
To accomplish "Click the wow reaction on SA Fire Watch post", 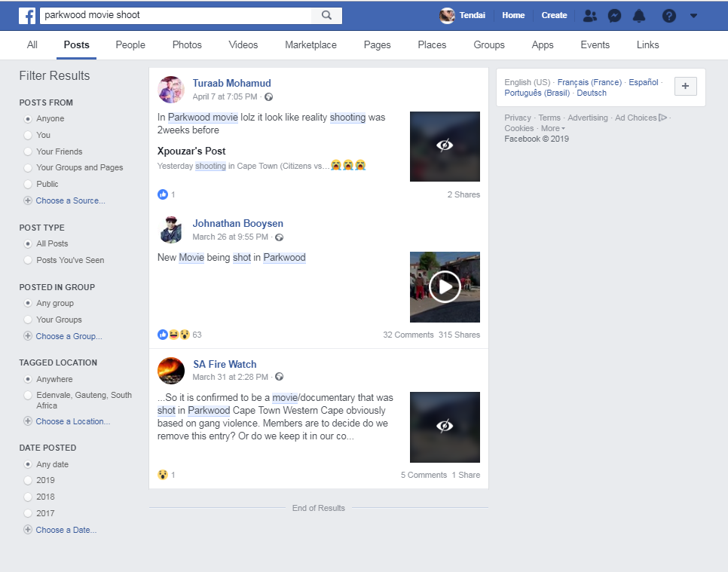I will pos(163,475).
